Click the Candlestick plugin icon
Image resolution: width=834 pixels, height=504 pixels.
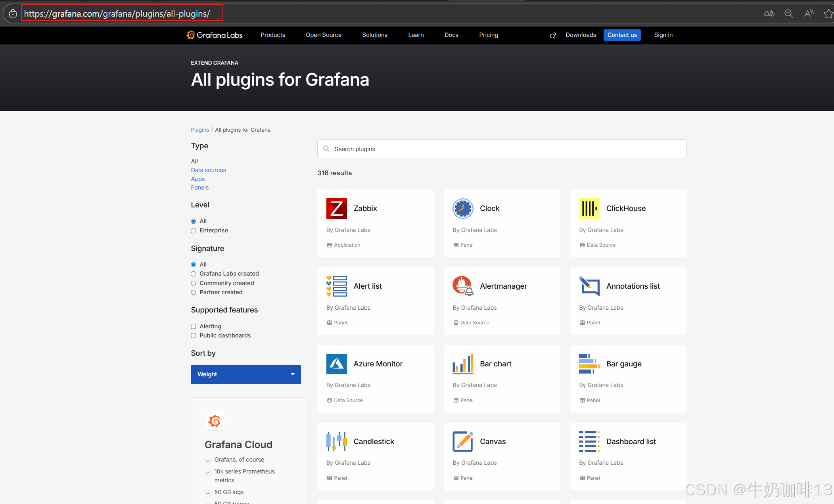click(x=336, y=441)
